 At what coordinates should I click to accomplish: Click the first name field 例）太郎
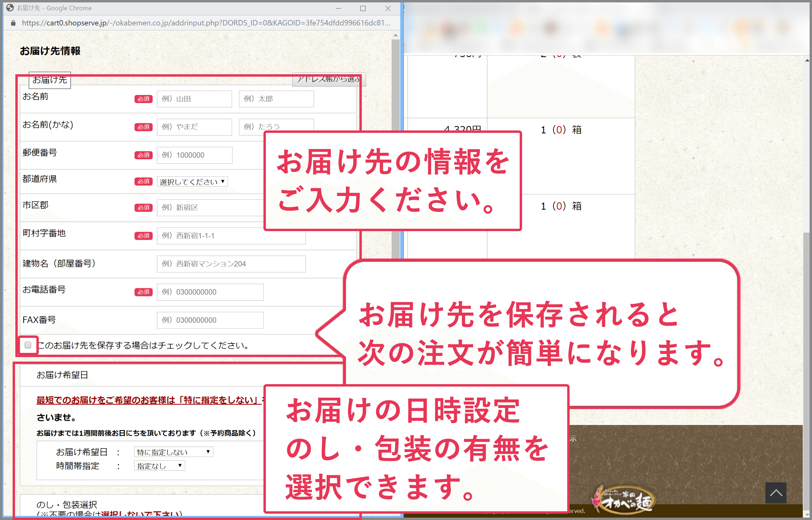(x=276, y=99)
